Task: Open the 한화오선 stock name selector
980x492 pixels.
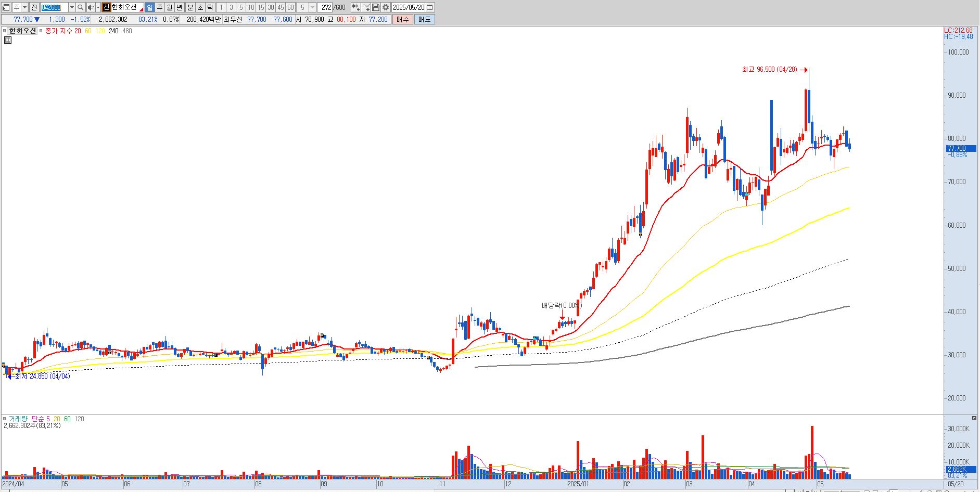Action: (x=128, y=7)
